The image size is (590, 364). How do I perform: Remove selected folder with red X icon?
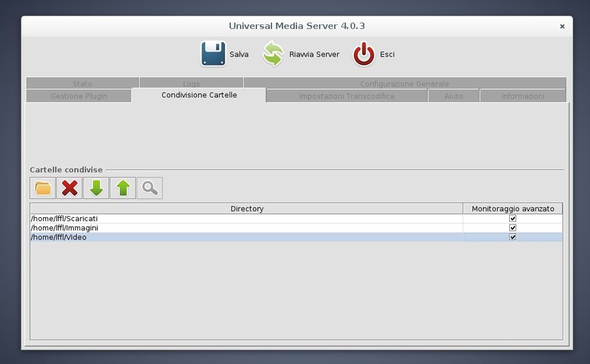70,188
